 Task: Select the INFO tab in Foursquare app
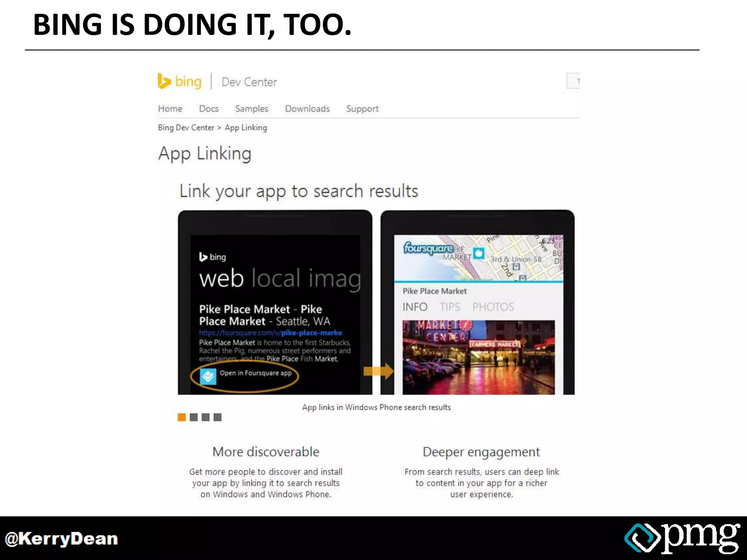[415, 307]
